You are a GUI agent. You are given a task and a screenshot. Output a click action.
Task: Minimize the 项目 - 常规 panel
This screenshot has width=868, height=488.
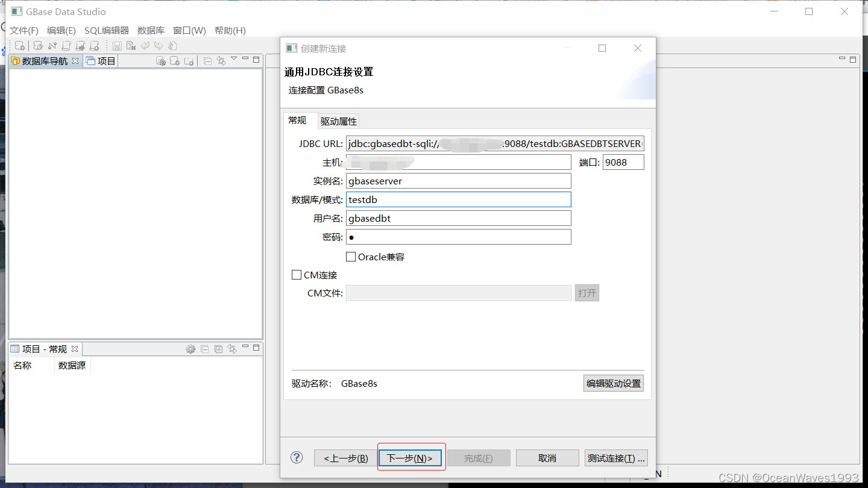tap(245, 347)
